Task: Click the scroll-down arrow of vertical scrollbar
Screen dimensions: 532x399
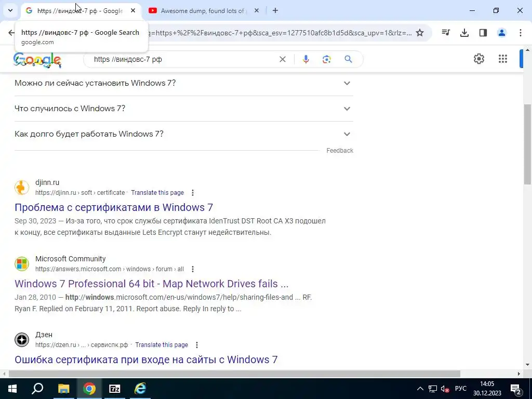Action: (x=527, y=365)
